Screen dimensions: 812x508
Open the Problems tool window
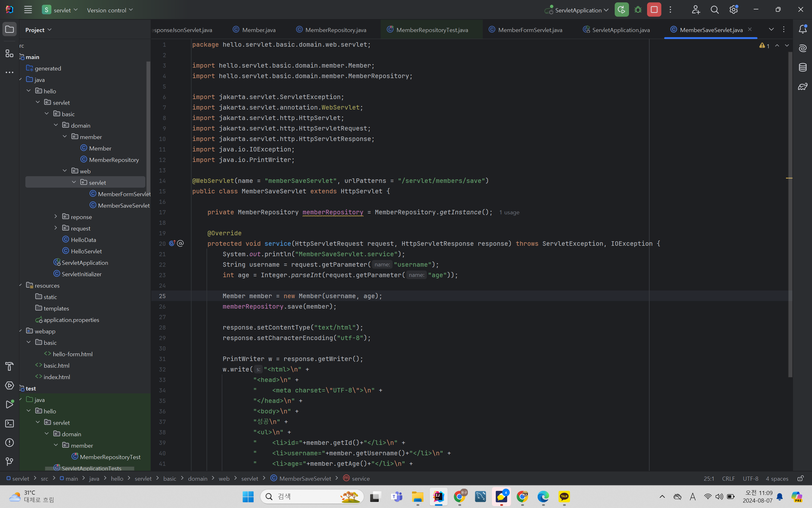(10, 443)
